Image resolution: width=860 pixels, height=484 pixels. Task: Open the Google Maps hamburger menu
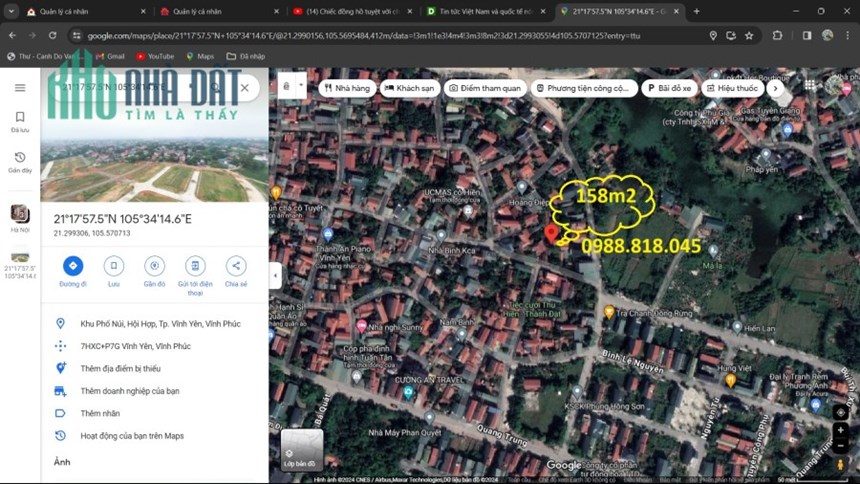[x=20, y=88]
